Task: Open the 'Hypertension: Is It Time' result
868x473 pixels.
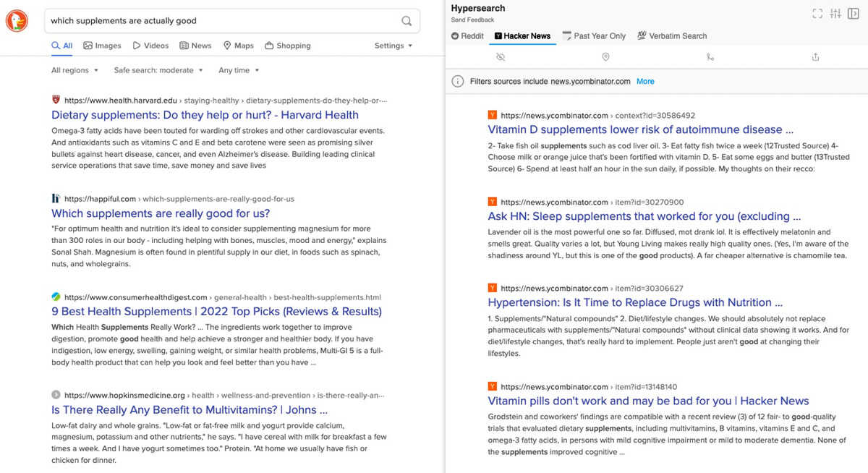Action: [635, 302]
